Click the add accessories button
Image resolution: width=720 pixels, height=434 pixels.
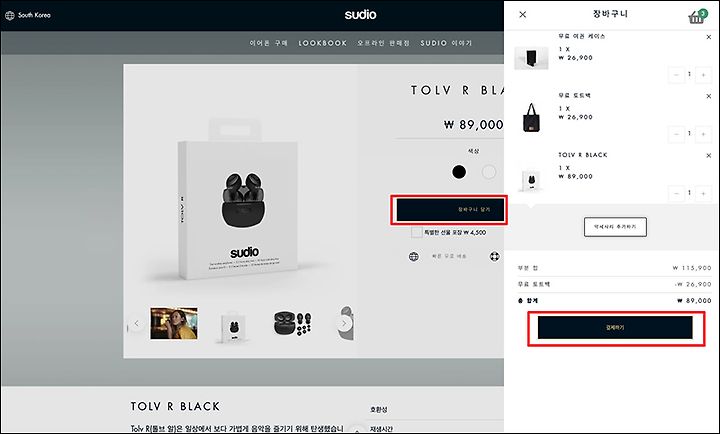coord(615,227)
